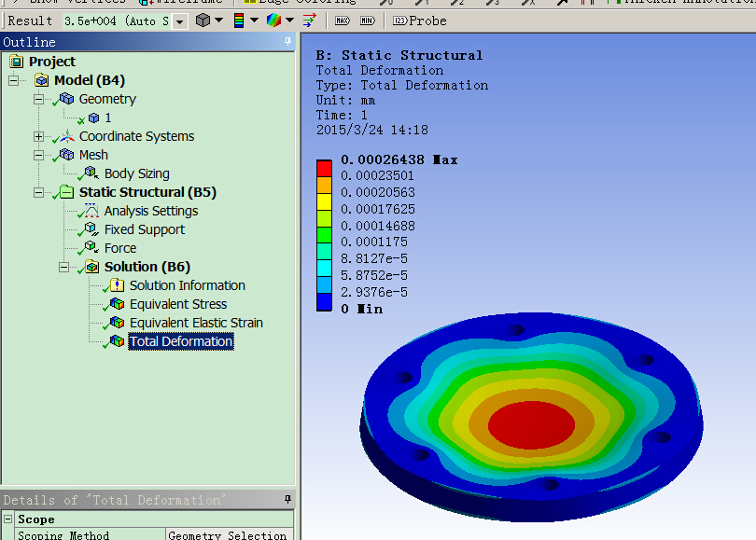This screenshot has height=540, width=756.
Task: Collapse the Static Structural (B5) node
Action: [39, 192]
